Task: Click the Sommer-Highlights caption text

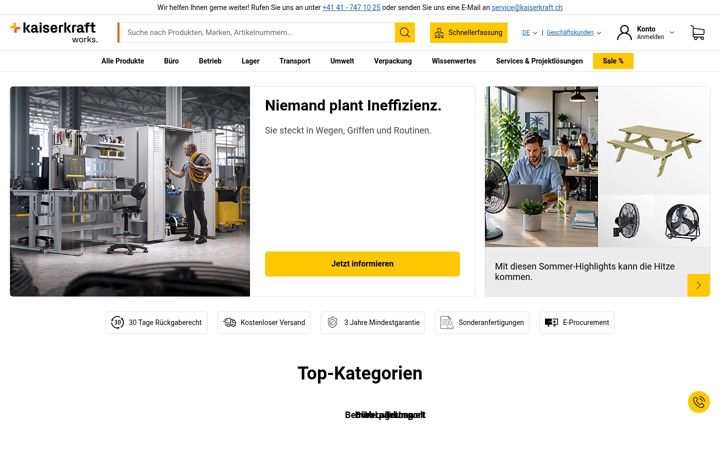Action: click(x=585, y=271)
